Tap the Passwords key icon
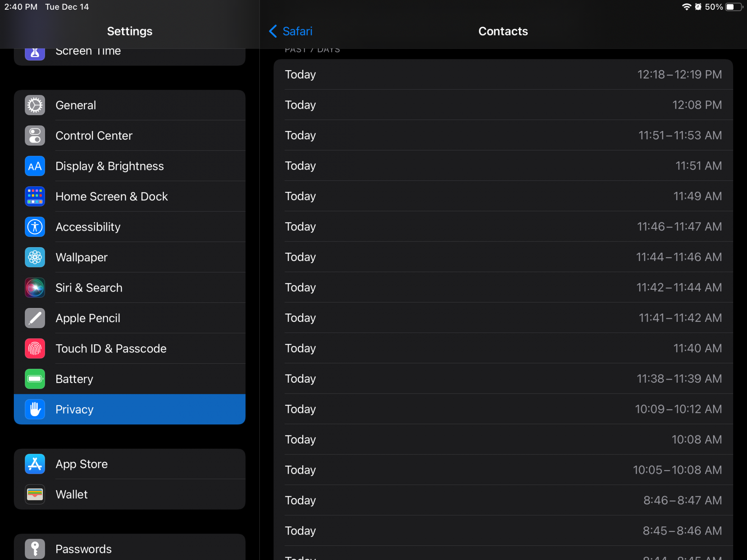Screen dimensions: 747x560 pos(35,549)
